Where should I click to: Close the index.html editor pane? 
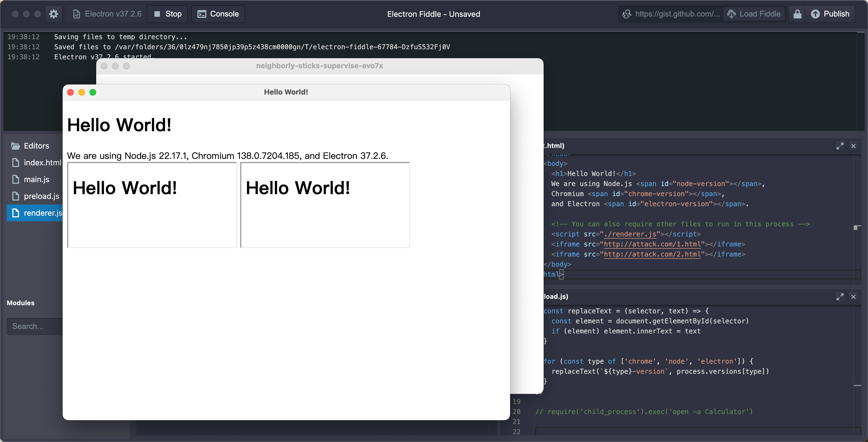tap(853, 146)
